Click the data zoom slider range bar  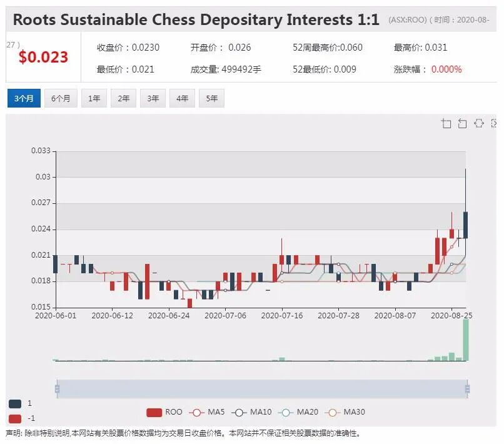[x=262, y=389]
